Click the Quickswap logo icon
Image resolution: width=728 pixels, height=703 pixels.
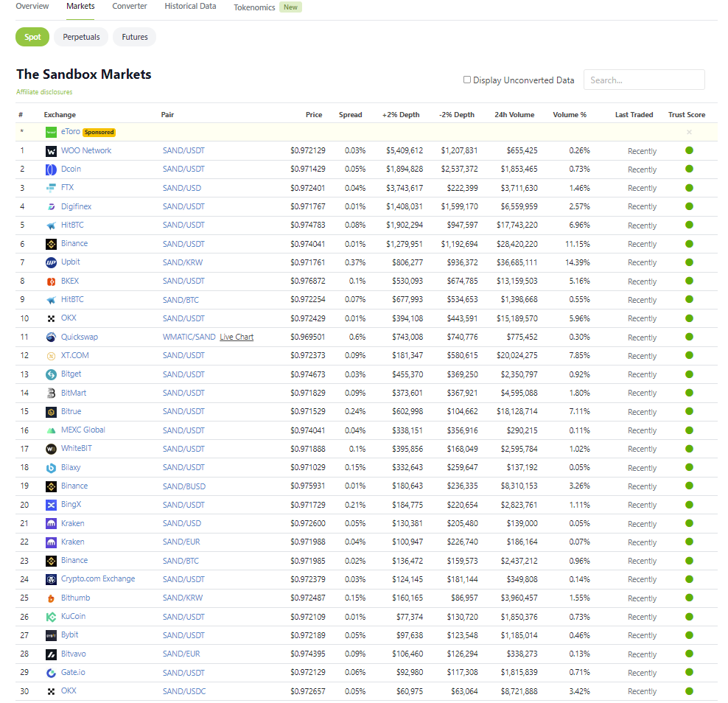[51, 337]
